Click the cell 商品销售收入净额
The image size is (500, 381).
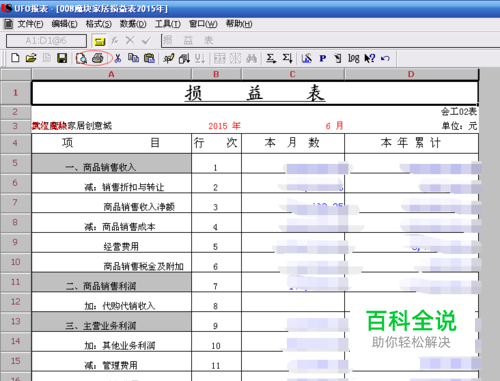112,203
